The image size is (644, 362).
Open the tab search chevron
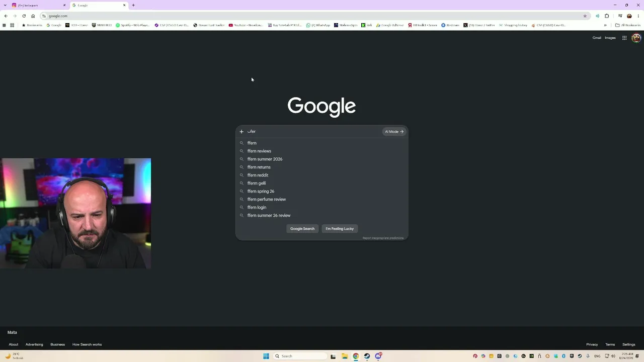(x=6, y=5)
